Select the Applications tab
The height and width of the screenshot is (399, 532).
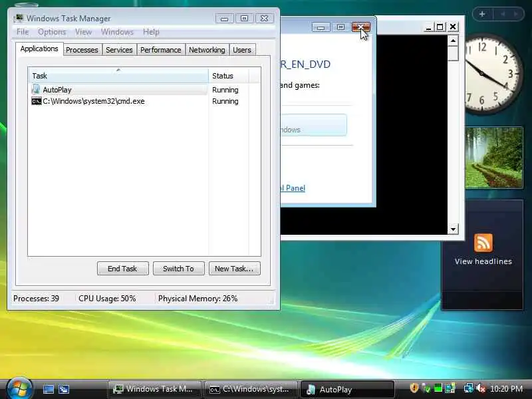(39, 49)
